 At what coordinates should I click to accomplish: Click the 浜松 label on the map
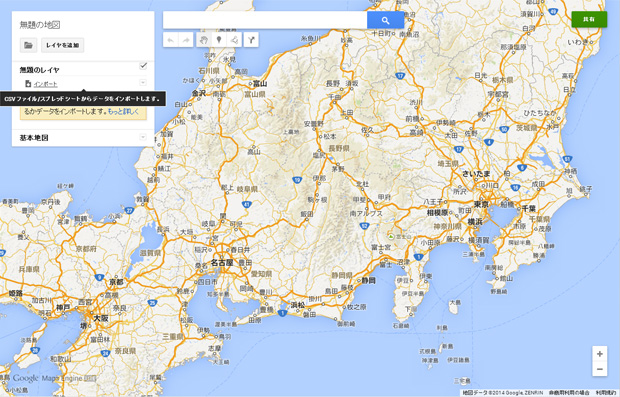[x=298, y=305]
